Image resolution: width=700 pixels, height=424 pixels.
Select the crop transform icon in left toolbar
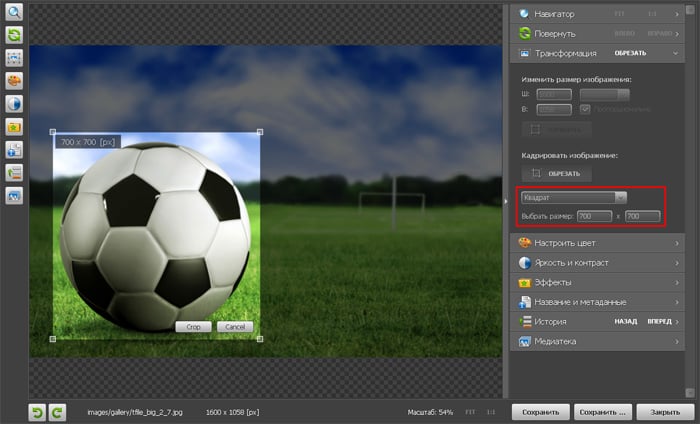pos(15,58)
